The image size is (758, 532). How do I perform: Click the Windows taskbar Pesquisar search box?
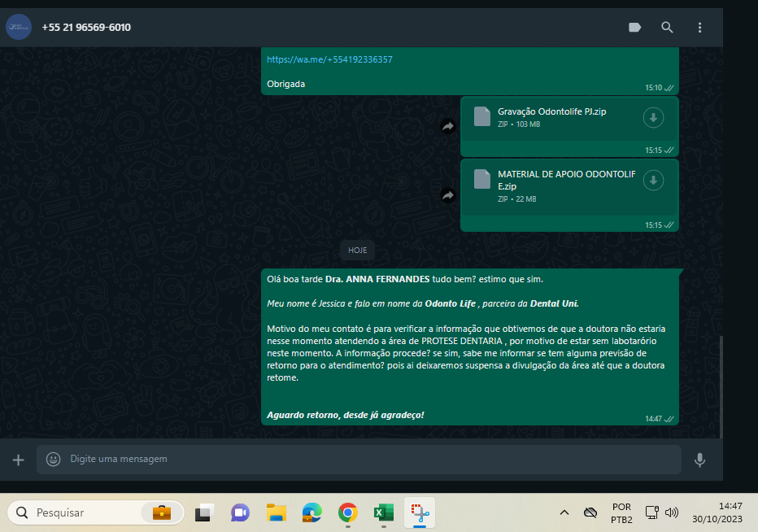(96, 512)
